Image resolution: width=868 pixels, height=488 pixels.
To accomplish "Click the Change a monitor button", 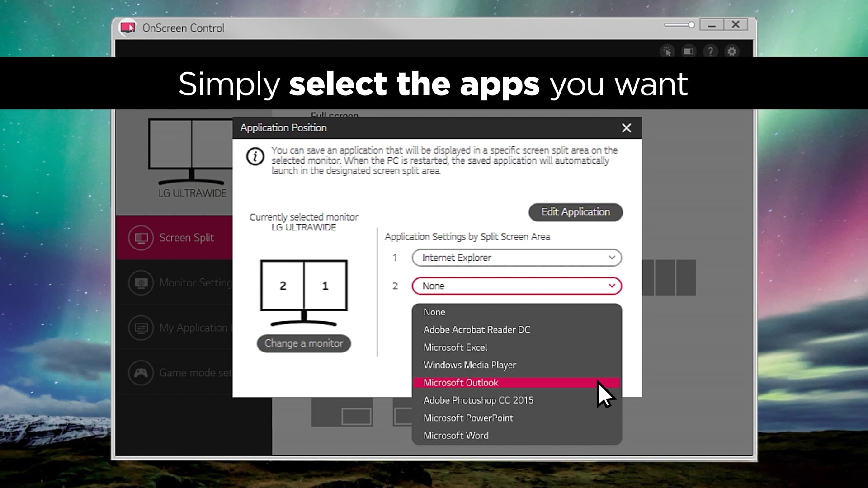I will tap(304, 343).
